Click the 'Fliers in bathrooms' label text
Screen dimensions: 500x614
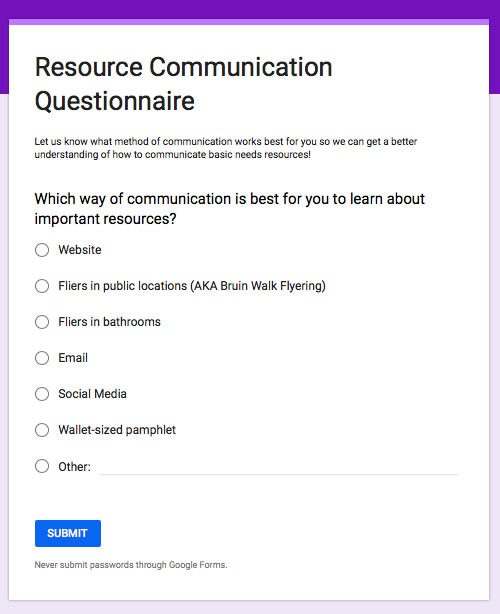pyautogui.click(x=110, y=322)
